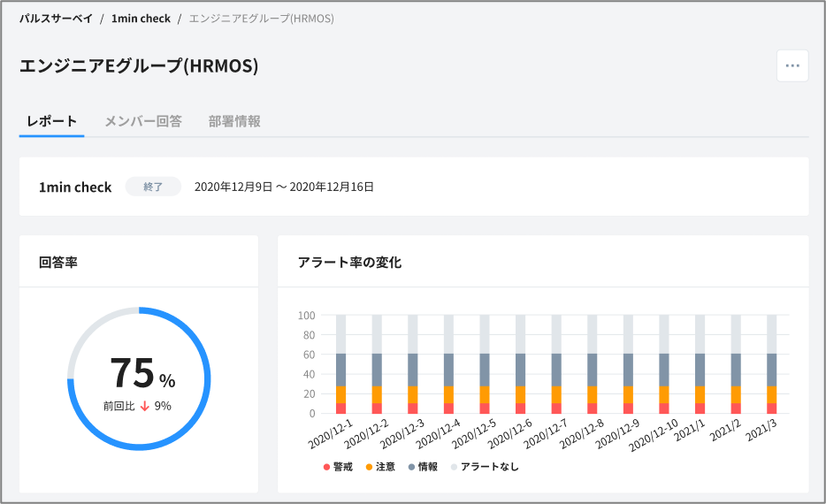
Task: Click the エンジニアEグループ(HRMOS) page heading
Action: click(x=139, y=66)
